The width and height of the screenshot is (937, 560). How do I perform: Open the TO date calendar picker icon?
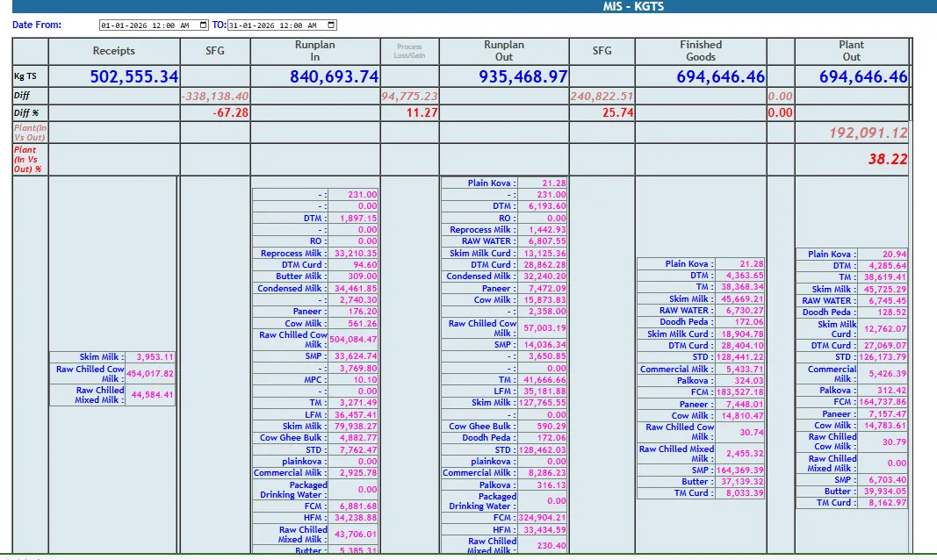331,25
